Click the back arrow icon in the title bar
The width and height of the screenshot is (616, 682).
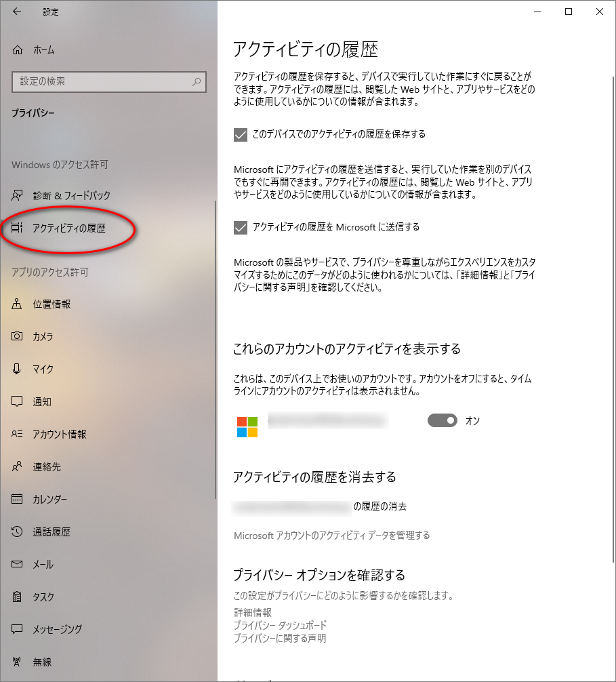pos(17,12)
